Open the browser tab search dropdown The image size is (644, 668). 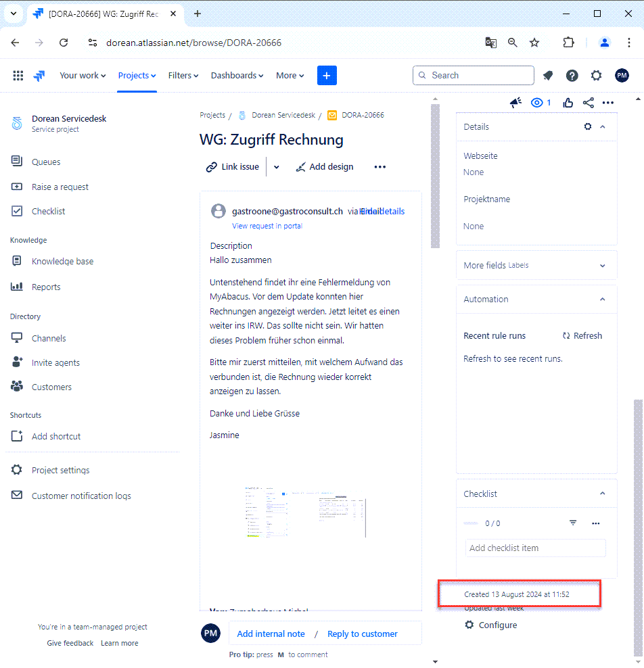point(14,14)
